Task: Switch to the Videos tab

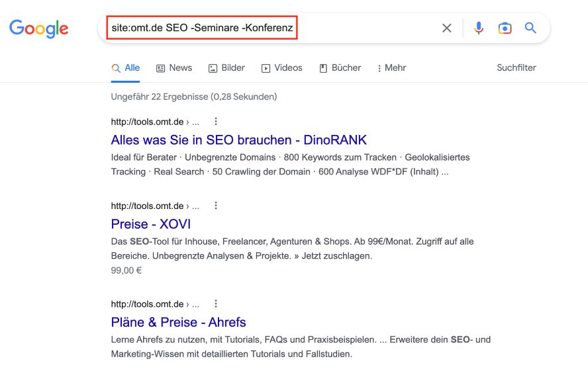Action: (x=282, y=68)
